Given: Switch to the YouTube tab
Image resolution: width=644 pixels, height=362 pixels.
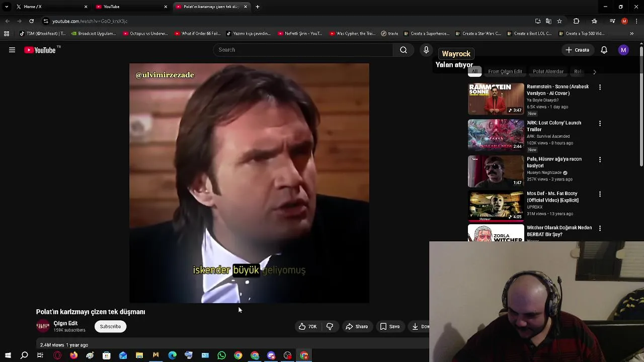Looking at the screenshot, I should click(132, 7).
